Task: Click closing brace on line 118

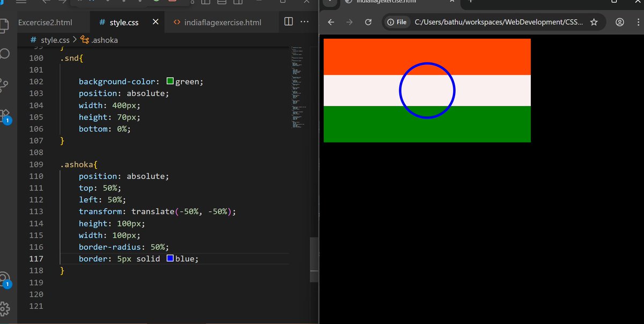Action: (62, 271)
